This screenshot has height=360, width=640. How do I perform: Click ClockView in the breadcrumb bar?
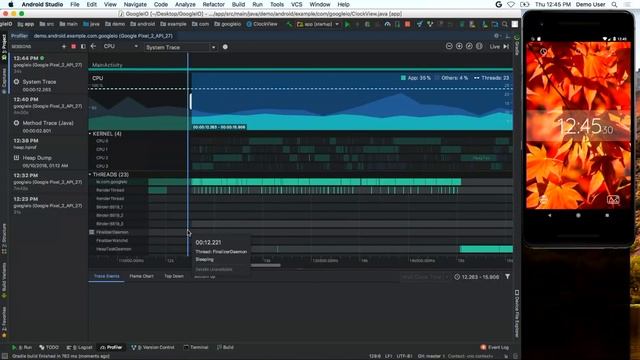[262, 24]
